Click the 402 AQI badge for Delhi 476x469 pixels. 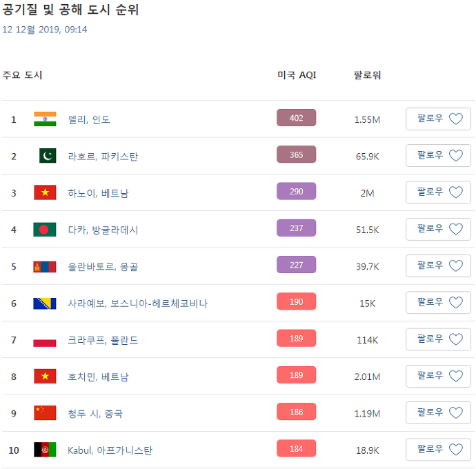point(296,118)
